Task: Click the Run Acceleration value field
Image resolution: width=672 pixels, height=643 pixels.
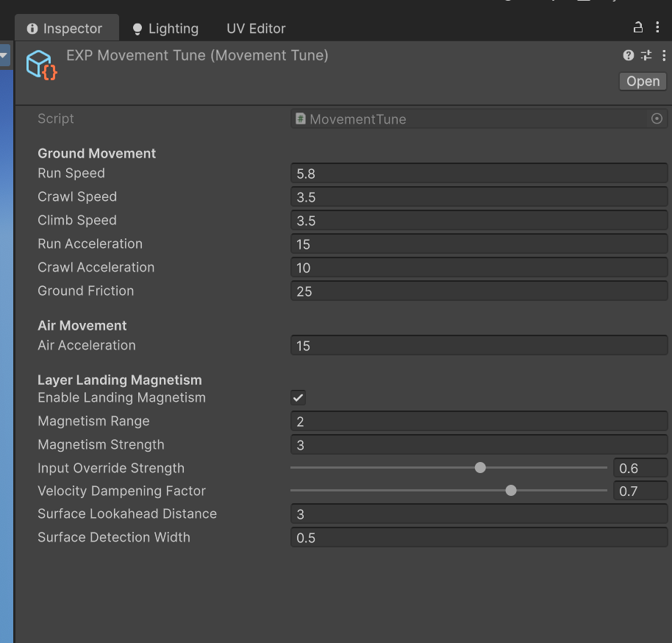Action: (x=479, y=244)
